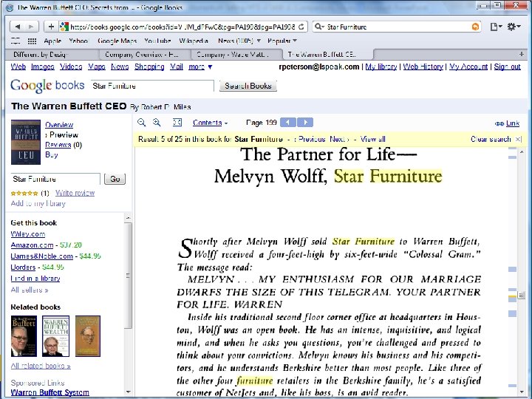Click the search magnifier dropdown in toolbar
532x399 pixels.
click(319, 27)
